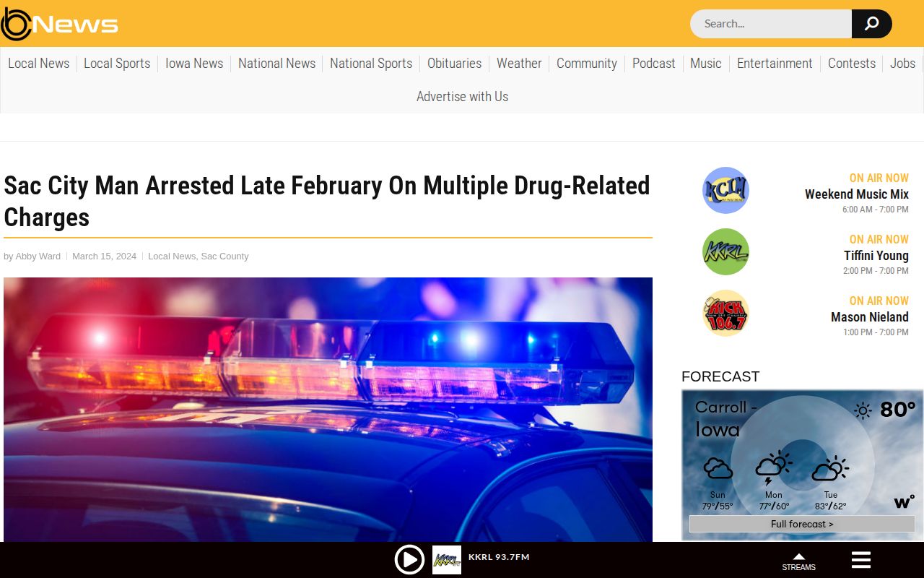Click the police lights article image
This screenshot has height=578, width=924.
[328, 410]
